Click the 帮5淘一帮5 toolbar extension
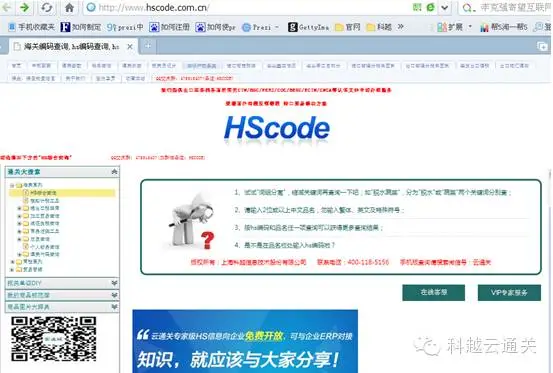553x373 pixels. pyautogui.click(x=504, y=27)
